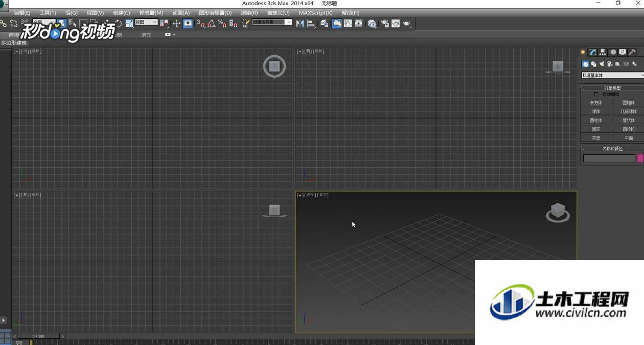Click the Render Production teapot icon

coord(407,23)
